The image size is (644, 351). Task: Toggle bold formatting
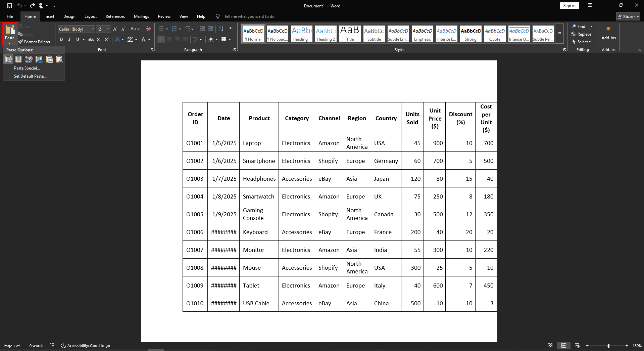coord(61,39)
